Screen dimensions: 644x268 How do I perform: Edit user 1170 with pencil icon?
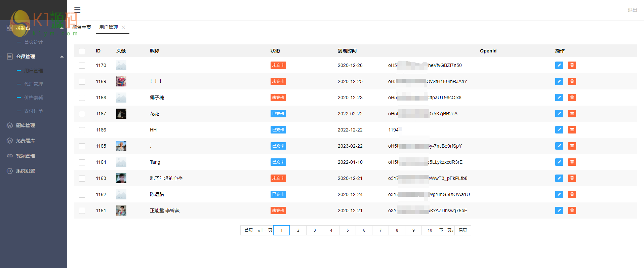click(559, 65)
